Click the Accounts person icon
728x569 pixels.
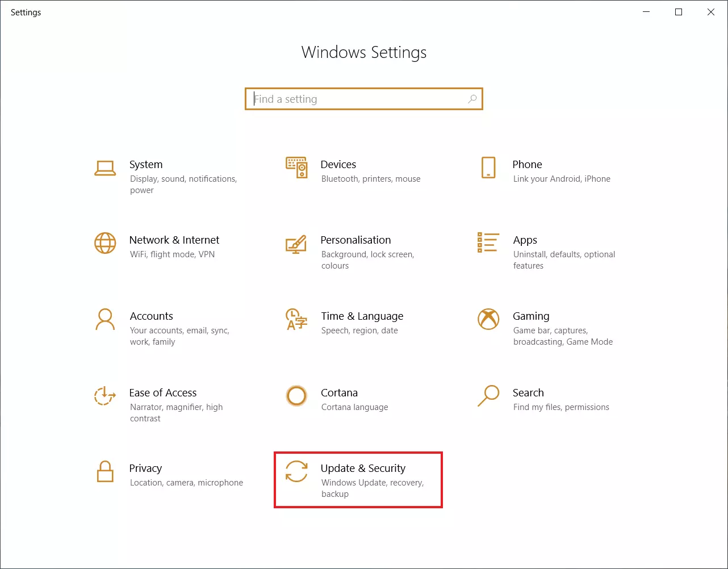[105, 319]
